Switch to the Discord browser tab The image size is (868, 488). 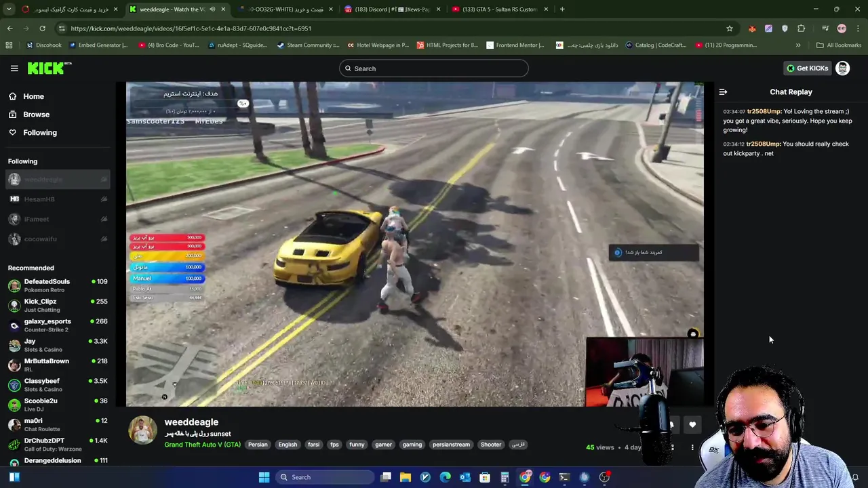(392, 9)
